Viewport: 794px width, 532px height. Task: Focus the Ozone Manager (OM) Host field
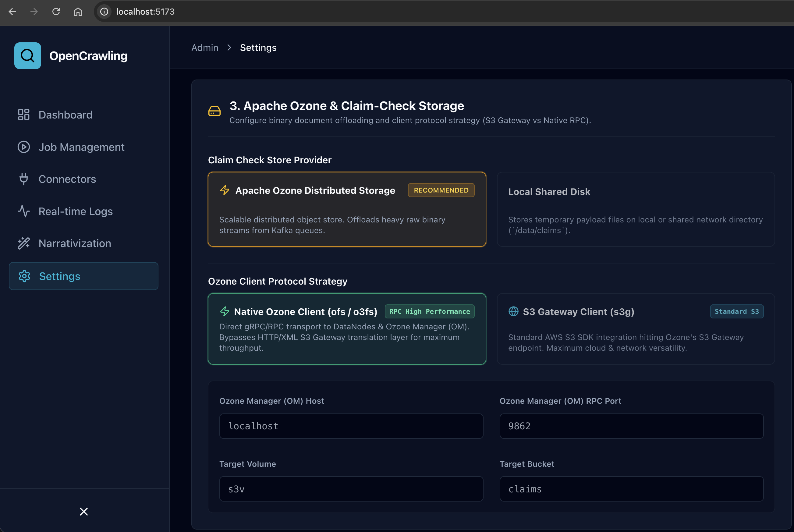tap(351, 426)
